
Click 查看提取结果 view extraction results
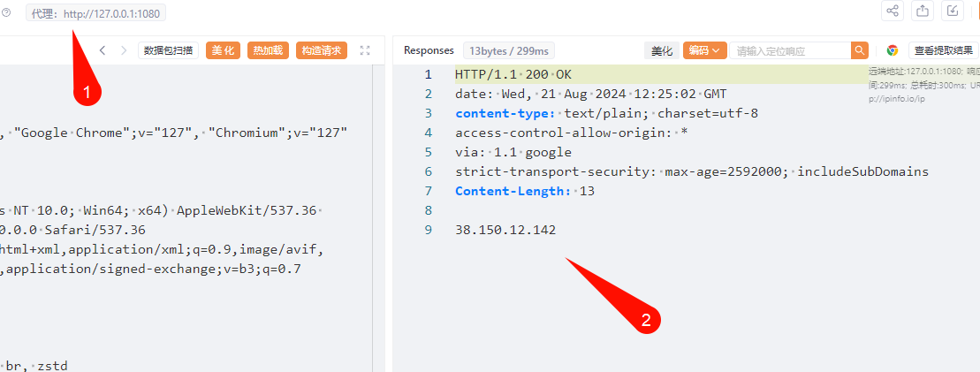(x=944, y=50)
